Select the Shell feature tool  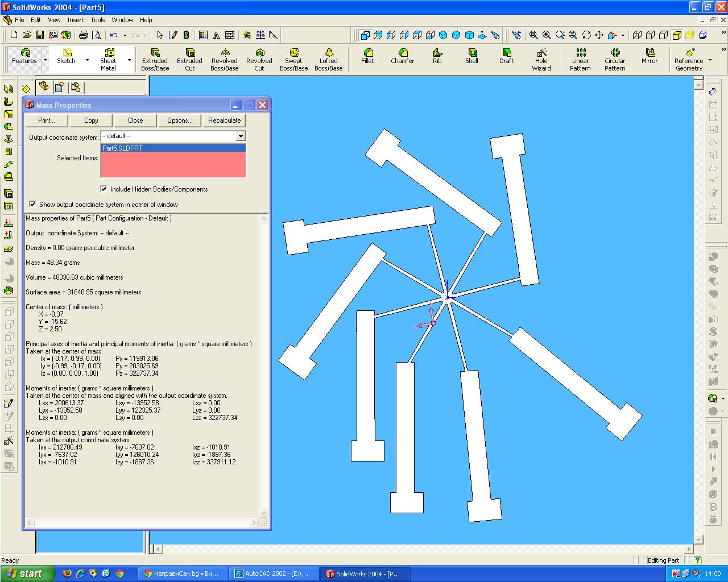[x=471, y=56]
